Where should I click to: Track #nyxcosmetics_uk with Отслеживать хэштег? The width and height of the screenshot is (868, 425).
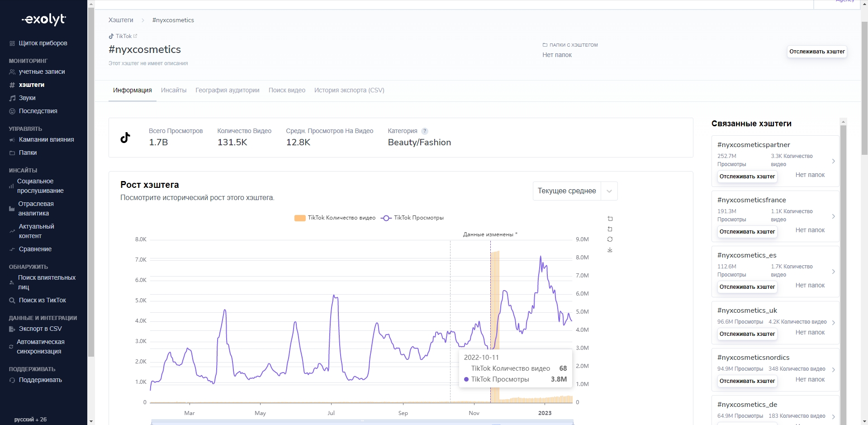pyautogui.click(x=747, y=334)
